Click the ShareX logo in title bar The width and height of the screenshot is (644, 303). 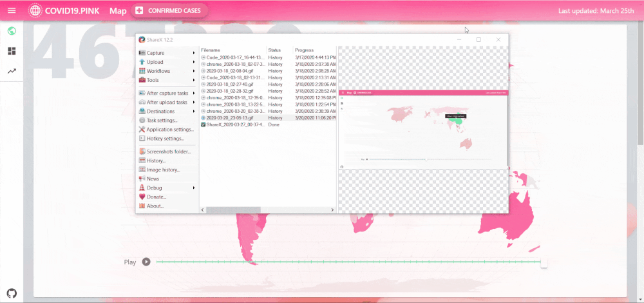pos(142,39)
